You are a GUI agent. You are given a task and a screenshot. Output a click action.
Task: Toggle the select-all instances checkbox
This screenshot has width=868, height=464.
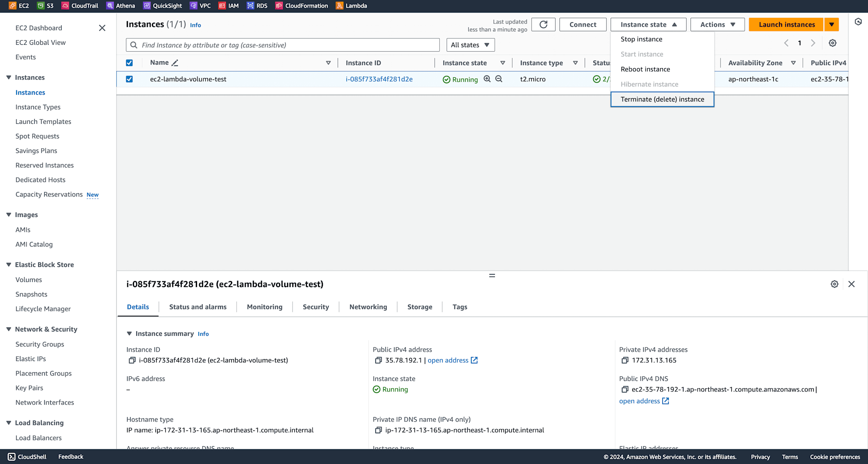pyautogui.click(x=129, y=63)
